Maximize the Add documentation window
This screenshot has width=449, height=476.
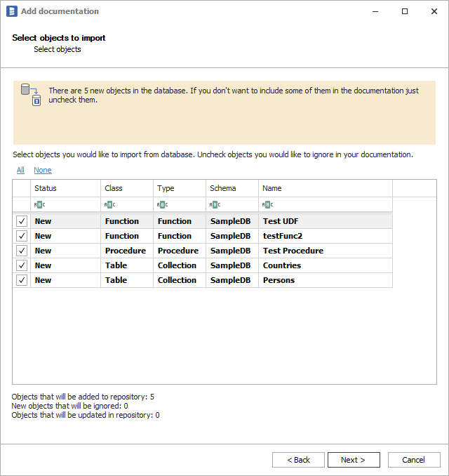tap(405, 11)
